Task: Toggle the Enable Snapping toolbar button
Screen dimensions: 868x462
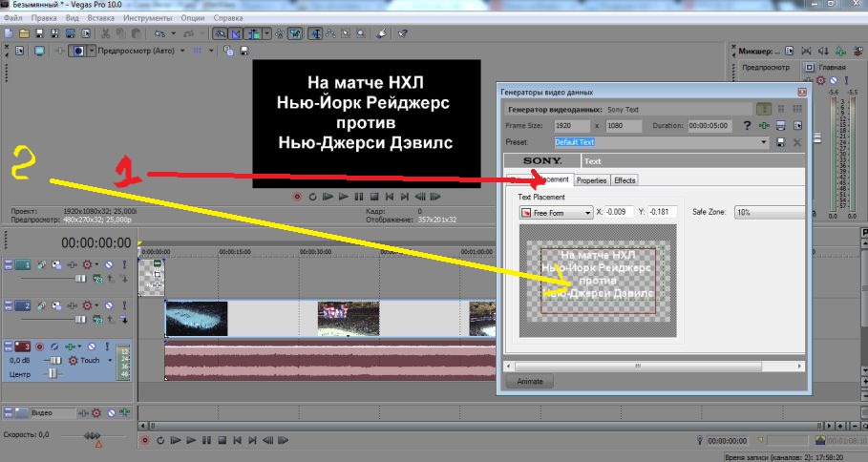Action: (x=220, y=33)
